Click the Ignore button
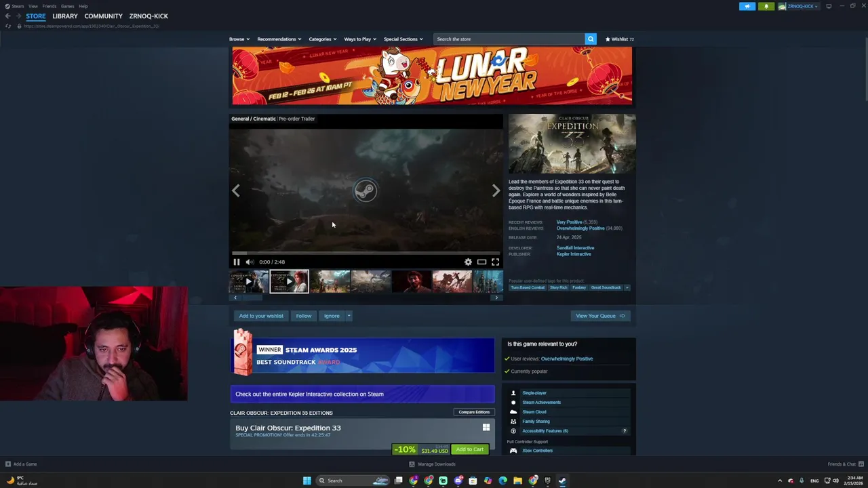Viewport: 868px width, 488px height. tap(332, 316)
